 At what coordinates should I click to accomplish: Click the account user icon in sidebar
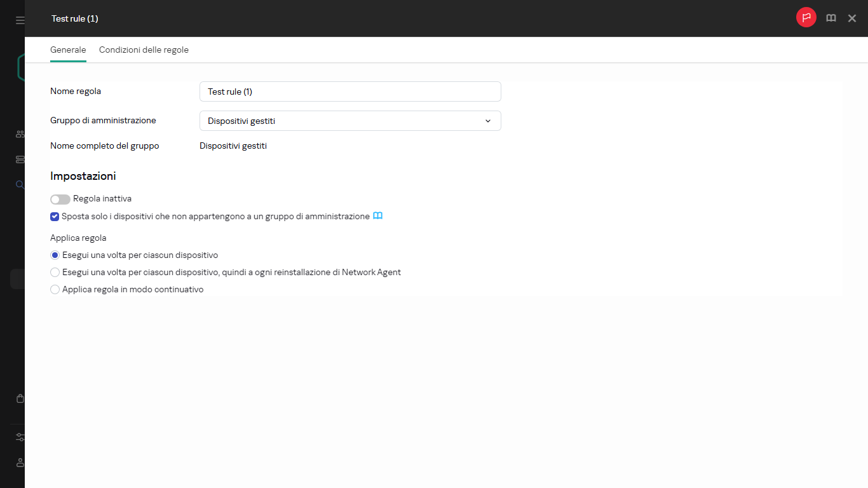click(20, 462)
